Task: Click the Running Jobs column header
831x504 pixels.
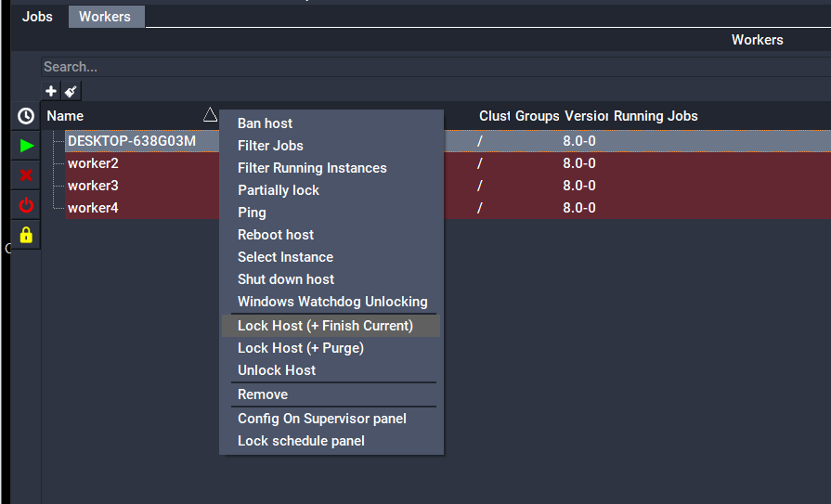Action: (656, 116)
